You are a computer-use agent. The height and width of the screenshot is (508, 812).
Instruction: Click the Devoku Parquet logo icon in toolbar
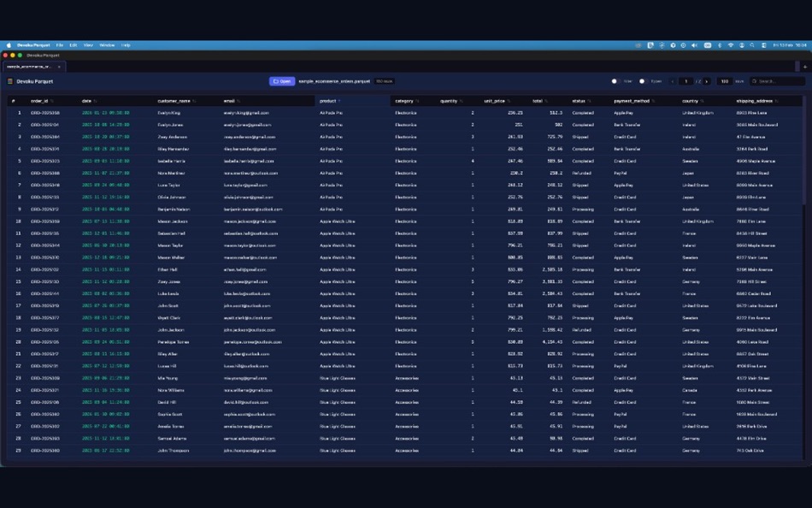tap(10, 81)
